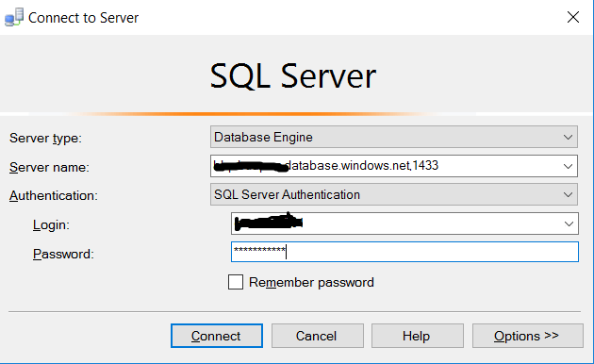Show more with Options >> button
Viewport: 594px width, 364px height.
[527, 336]
